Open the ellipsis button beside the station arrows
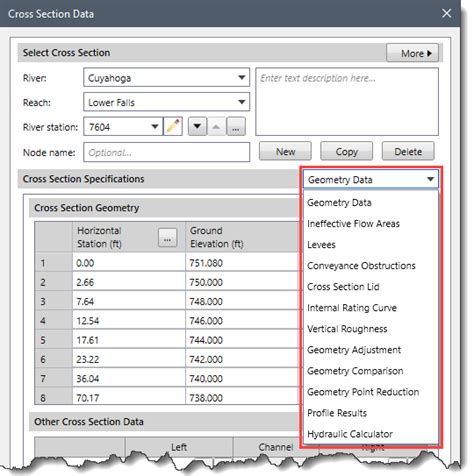The width and height of the screenshot is (474, 476). pos(236,127)
